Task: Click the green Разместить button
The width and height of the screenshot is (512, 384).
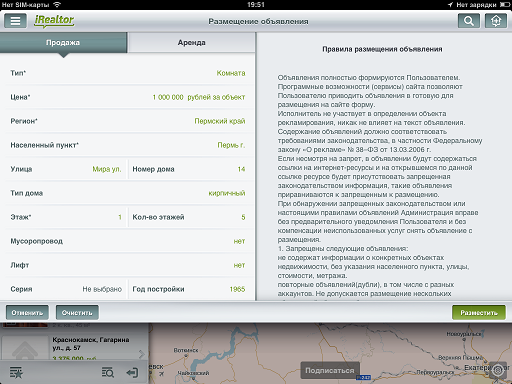Action: pos(479,313)
